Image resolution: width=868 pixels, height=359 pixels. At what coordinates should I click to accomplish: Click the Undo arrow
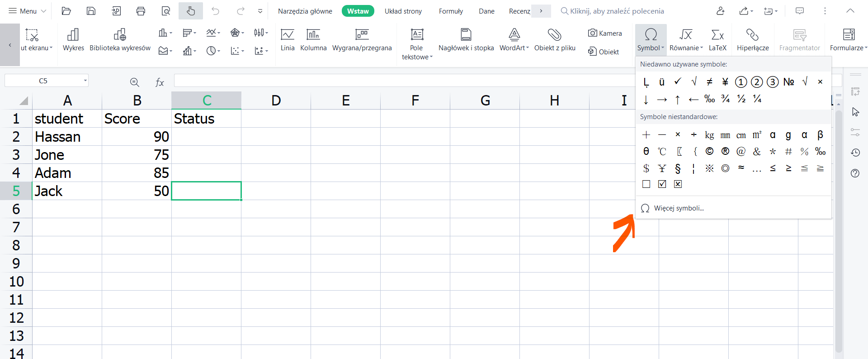(216, 11)
